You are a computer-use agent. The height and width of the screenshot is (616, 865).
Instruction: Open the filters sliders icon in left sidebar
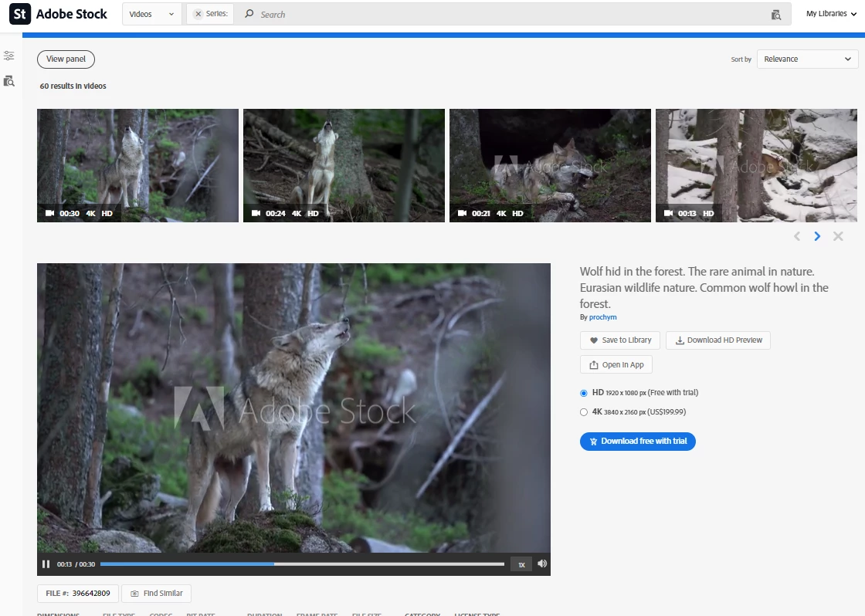coord(8,56)
